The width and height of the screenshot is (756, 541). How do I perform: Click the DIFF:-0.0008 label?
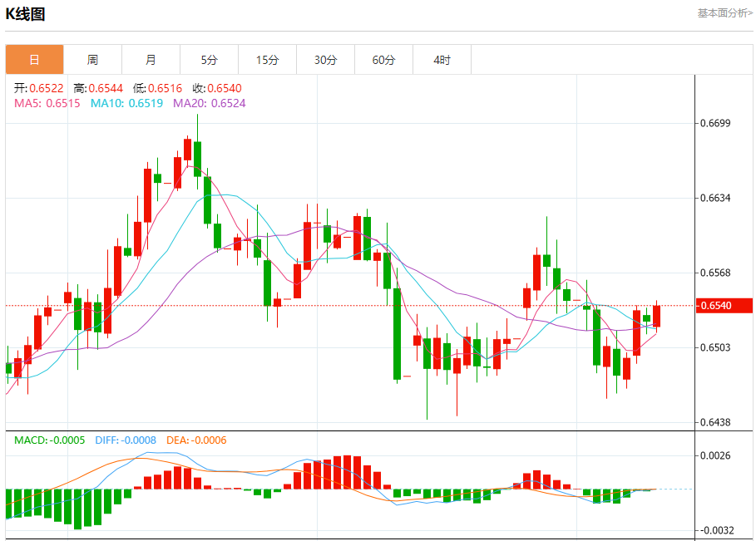pyautogui.click(x=126, y=440)
